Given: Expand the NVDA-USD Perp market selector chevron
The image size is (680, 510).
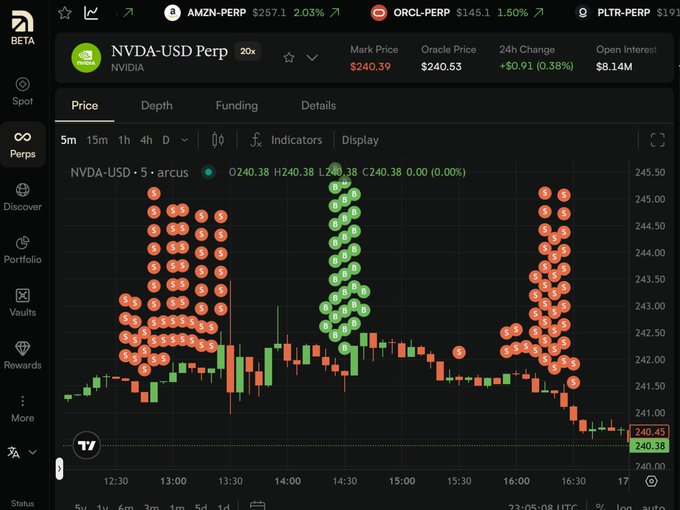Looking at the screenshot, I should [312, 57].
